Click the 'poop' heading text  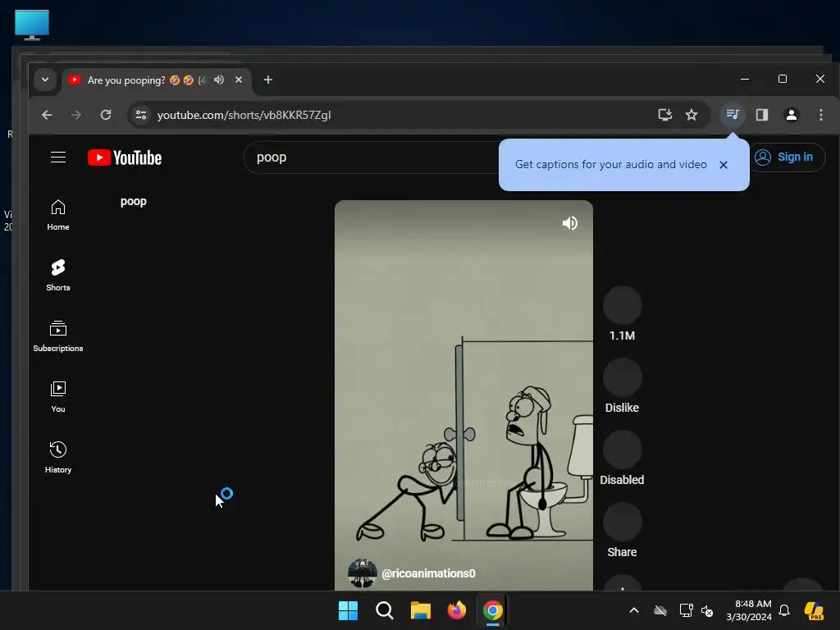pyautogui.click(x=134, y=202)
